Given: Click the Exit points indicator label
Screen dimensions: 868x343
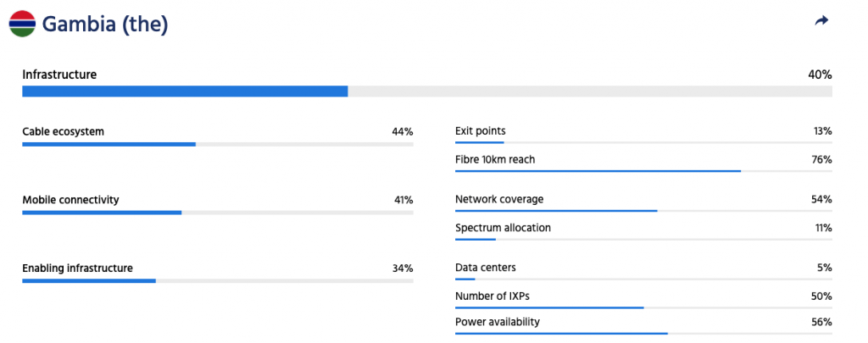Looking at the screenshot, I should point(481,130).
